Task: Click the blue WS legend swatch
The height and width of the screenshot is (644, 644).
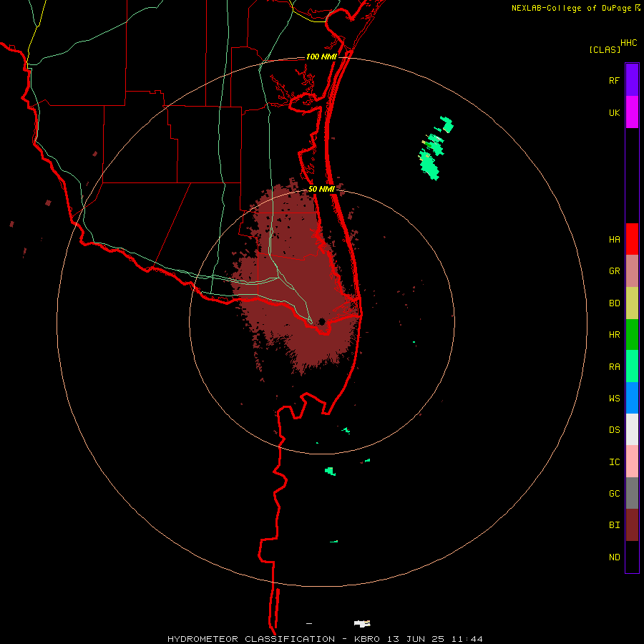Action: [632, 398]
